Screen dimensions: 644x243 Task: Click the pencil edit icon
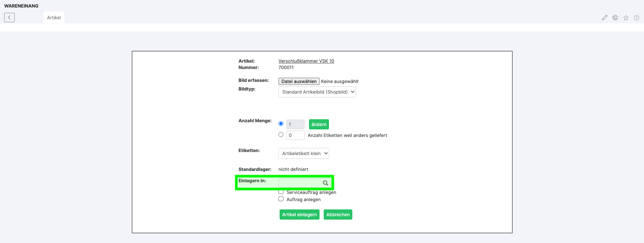(x=604, y=18)
